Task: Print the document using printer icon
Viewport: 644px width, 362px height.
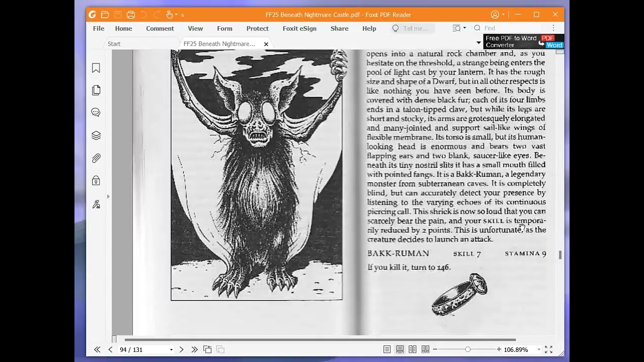Action: [x=131, y=15]
